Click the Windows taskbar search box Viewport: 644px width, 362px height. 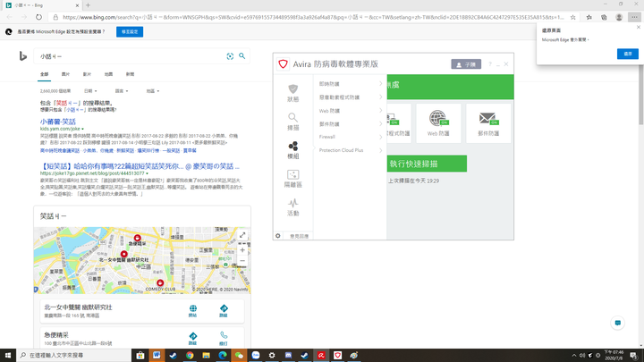[x=74, y=355]
